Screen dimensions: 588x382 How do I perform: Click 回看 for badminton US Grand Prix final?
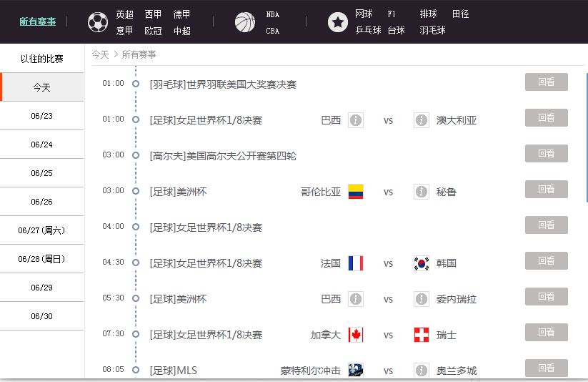547,82
